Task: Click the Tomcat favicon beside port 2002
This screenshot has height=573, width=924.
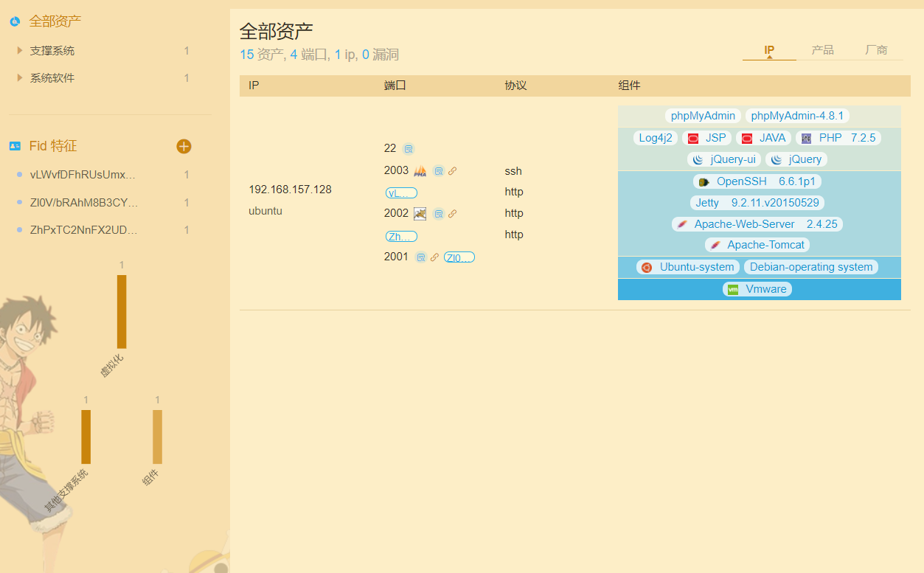Action: coord(420,214)
